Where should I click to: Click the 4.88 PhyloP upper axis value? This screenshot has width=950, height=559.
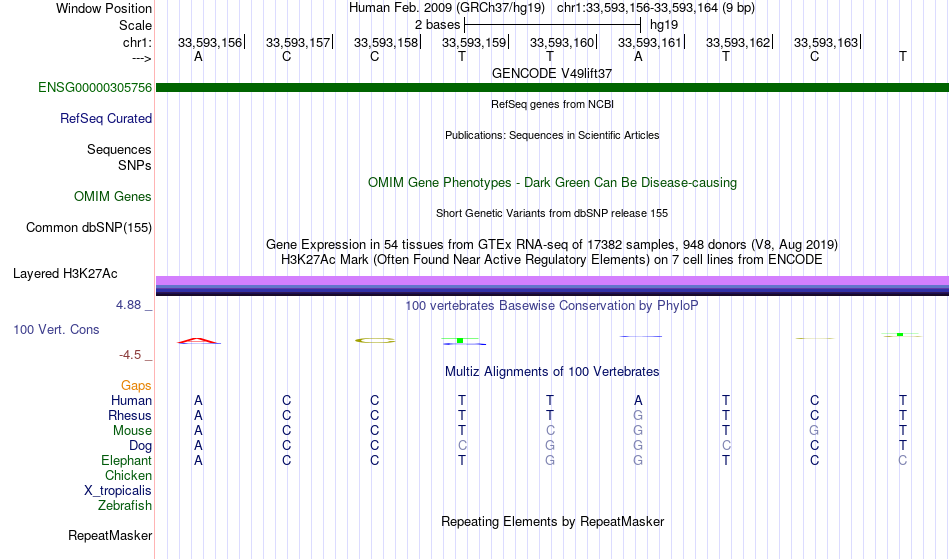[129, 305]
